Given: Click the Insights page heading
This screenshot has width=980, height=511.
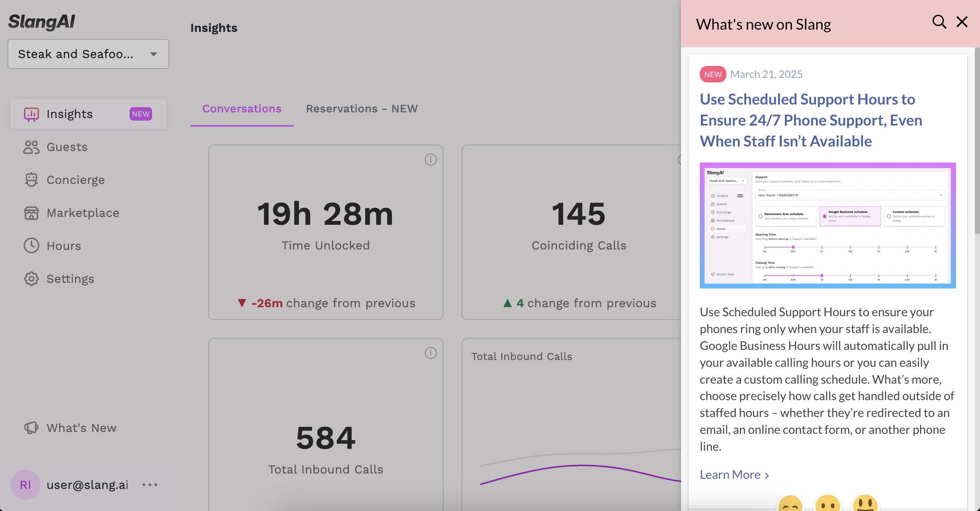Looking at the screenshot, I should [214, 28].
